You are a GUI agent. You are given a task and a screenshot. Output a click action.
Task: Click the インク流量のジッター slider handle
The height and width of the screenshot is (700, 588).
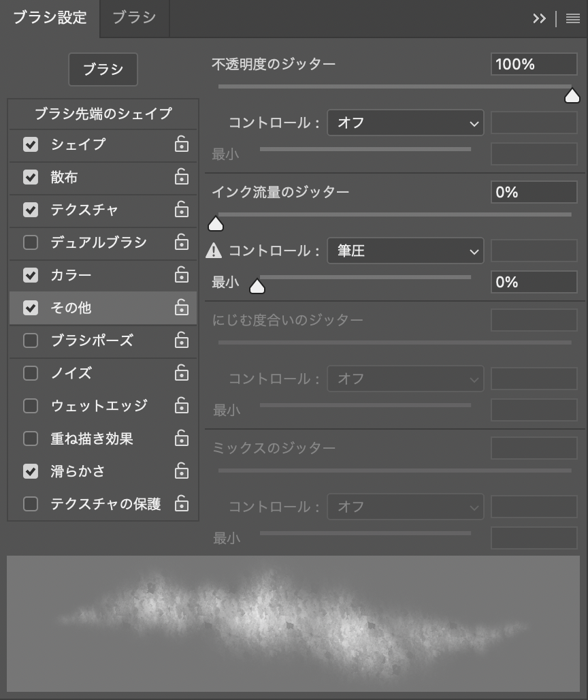point(216,224)
